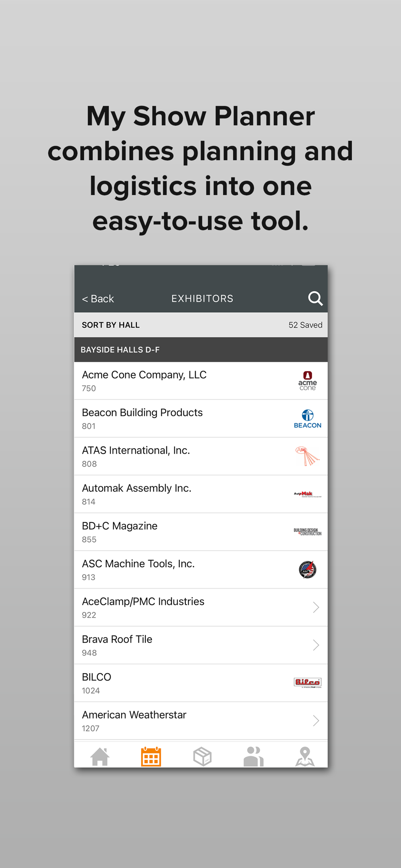The width and height of the screenshot is (401, 868).
Task: Select Brava Roof Tile row
Action: point(201,645)
